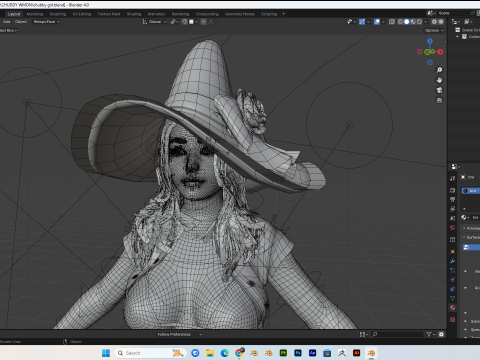Switch to the Animation workspace tab
Image resolution: width=480 pixels, height=360 pixels.
coord(157,14)
